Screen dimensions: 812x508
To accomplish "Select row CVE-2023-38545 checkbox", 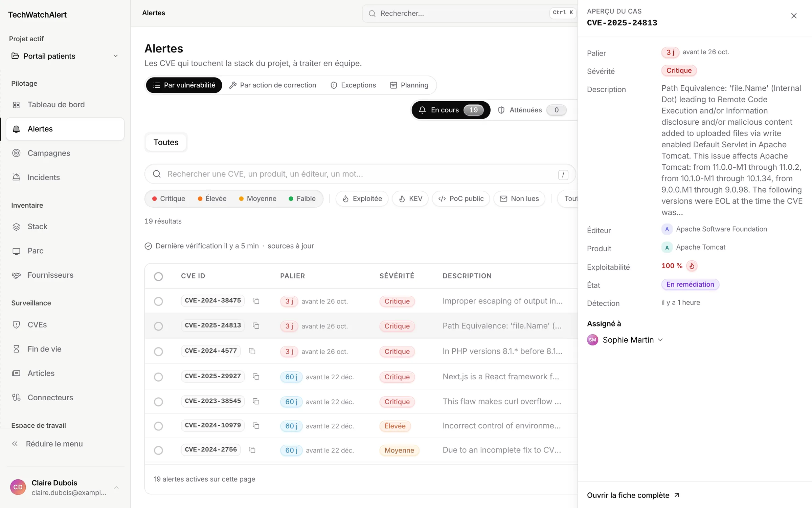I will point(158,402).
